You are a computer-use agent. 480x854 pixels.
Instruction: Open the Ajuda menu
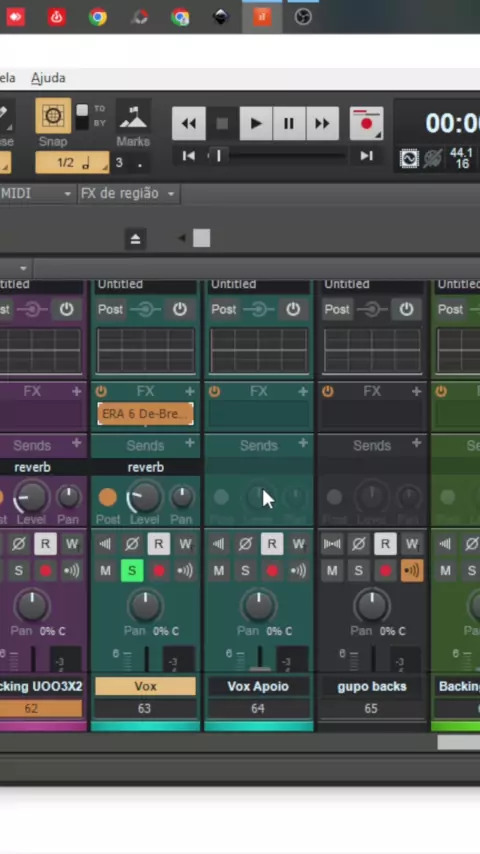(x=48, y=78)
